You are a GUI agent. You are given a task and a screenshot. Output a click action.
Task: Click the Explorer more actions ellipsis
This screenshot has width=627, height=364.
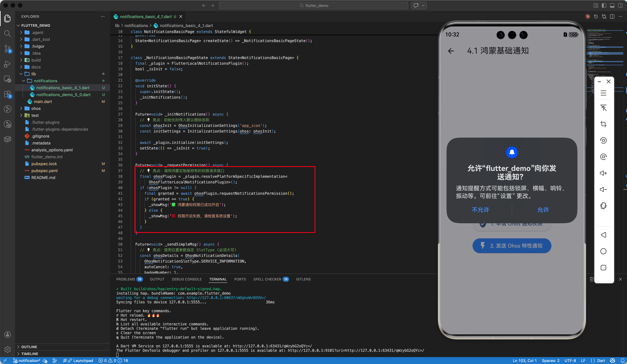[103, 16]
